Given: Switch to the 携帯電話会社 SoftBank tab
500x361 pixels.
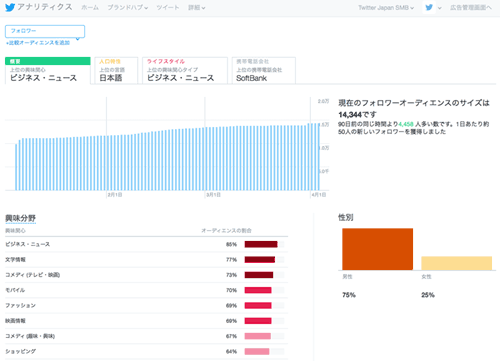Looking at the screenshot, I should click(264, 70).
